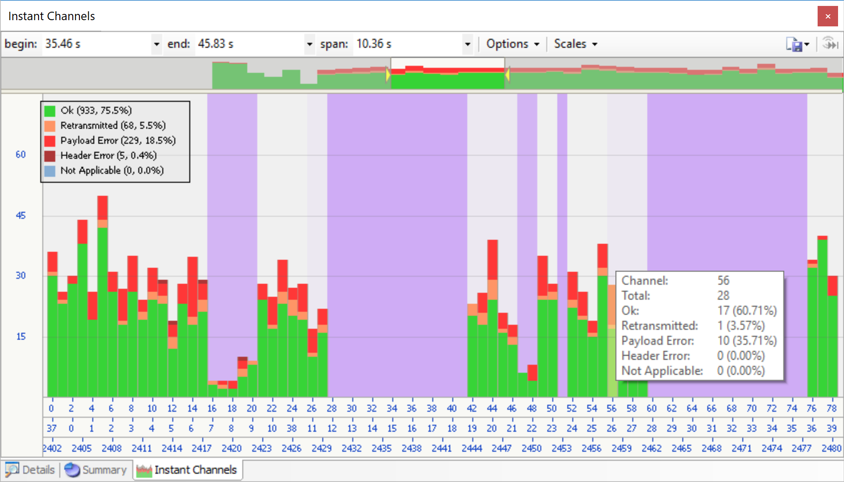Image resolution: width=844 pixels, height=482 pixels.
Task: Click the export/save icon in toolbar
Action: pyautogui.click(x=794, y=44)
